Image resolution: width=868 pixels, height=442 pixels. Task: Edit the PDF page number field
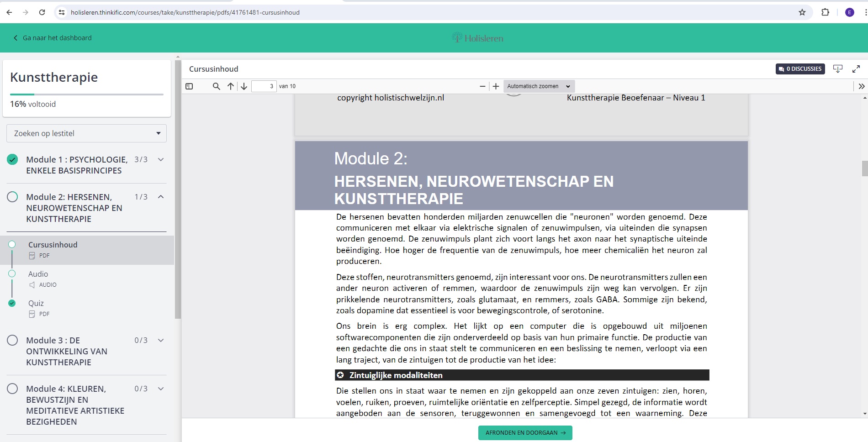[264, 86]
